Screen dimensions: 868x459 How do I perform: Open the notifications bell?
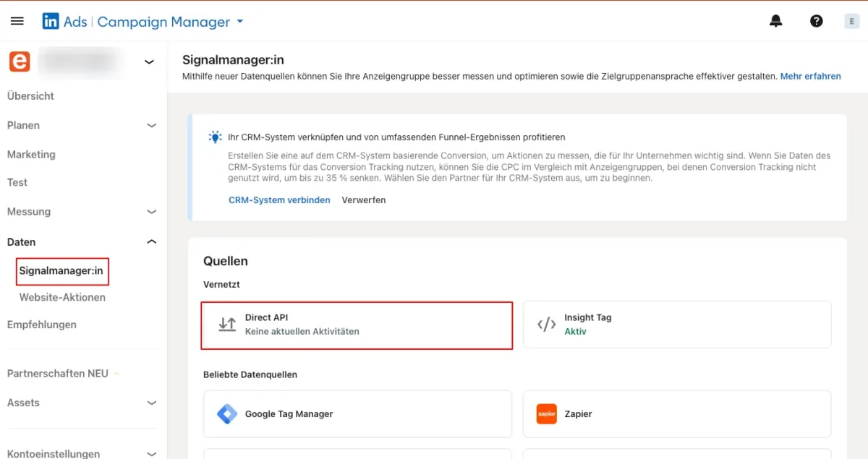click(x=776, y=22)
